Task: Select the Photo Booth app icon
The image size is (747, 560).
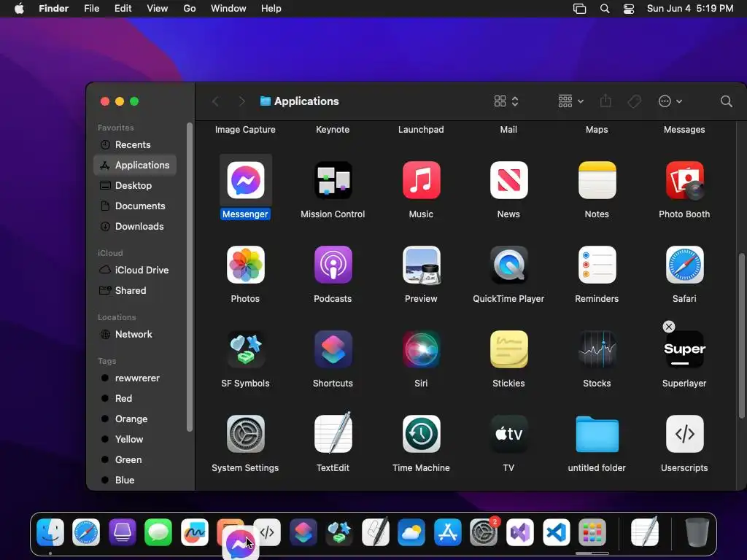Action: (x=684, y=180)
